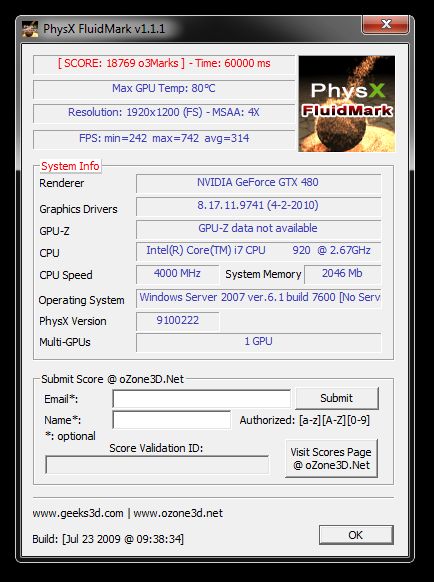434x582 pixels.
Task: Click the GPU-Z label
Action: (54, 231)
